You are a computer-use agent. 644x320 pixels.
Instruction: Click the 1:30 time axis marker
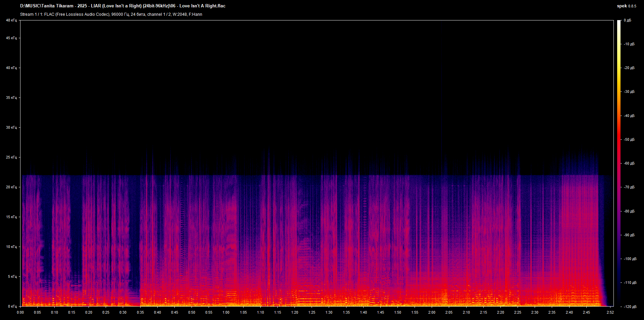(x=329, y=312)
